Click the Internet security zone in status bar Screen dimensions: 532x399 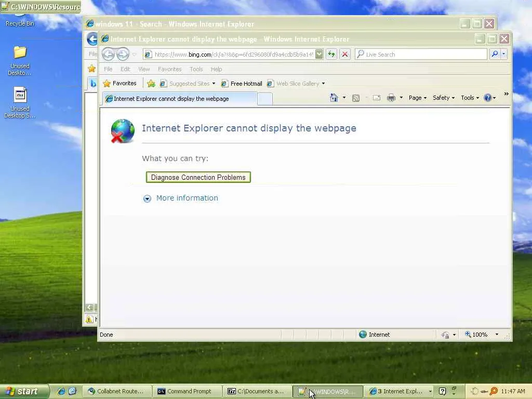pos(375,335)
